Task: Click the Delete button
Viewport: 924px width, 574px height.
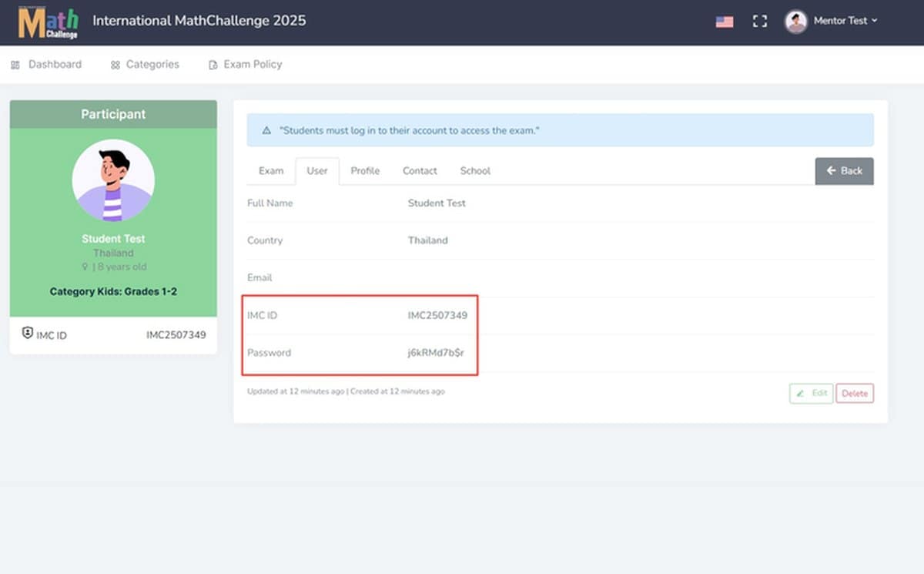Action: pyautogui.click(x=855, y=393)
